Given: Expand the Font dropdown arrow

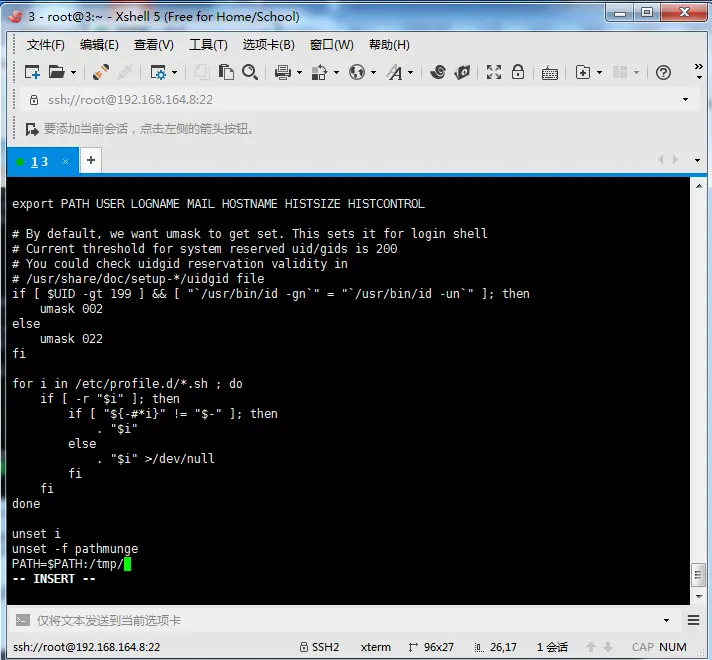Looking at the screenshot, I should [x=410, y=72].
